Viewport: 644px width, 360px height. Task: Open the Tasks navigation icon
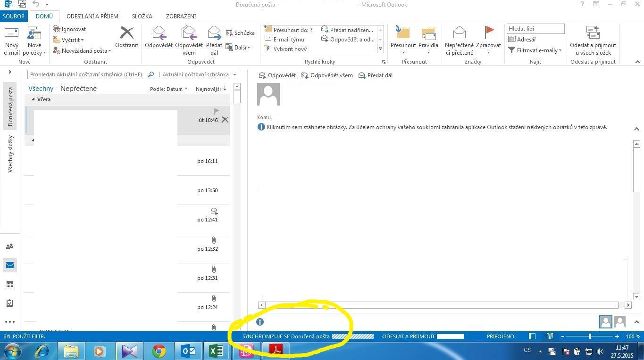tap(9, 303)
